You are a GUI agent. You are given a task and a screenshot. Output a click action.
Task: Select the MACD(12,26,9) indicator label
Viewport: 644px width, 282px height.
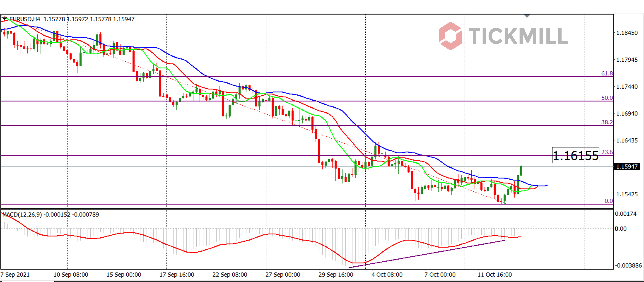pos(22,215)
